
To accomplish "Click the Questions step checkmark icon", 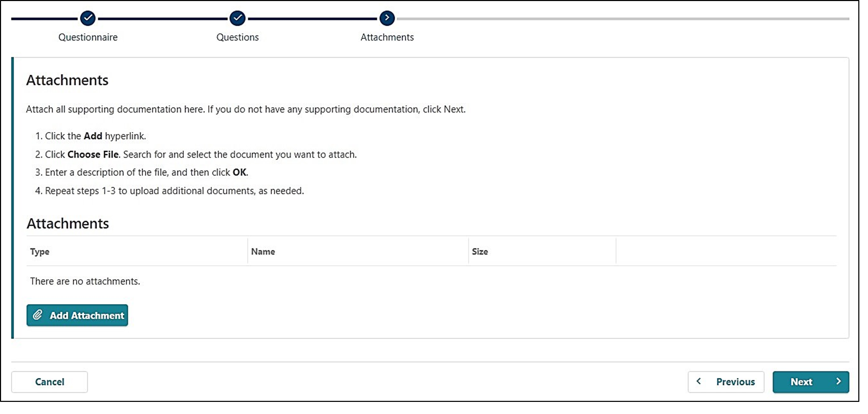I will tap(237, 18).
